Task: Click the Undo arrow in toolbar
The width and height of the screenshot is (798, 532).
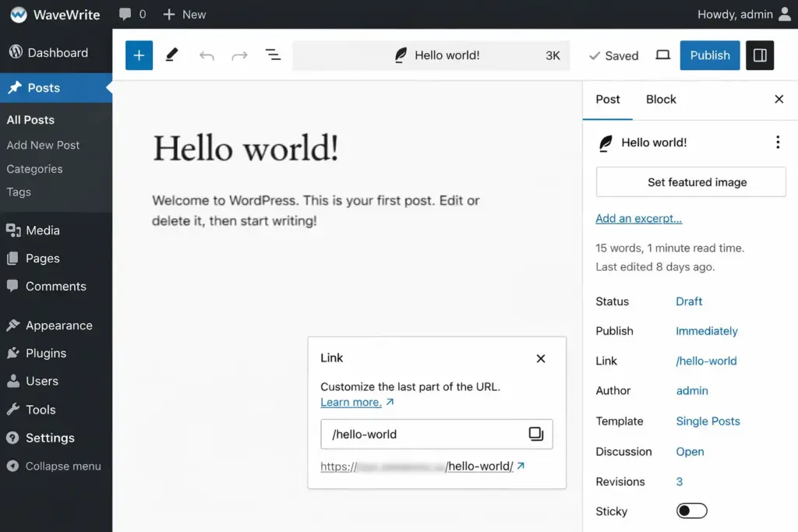Action: point(207,55)
